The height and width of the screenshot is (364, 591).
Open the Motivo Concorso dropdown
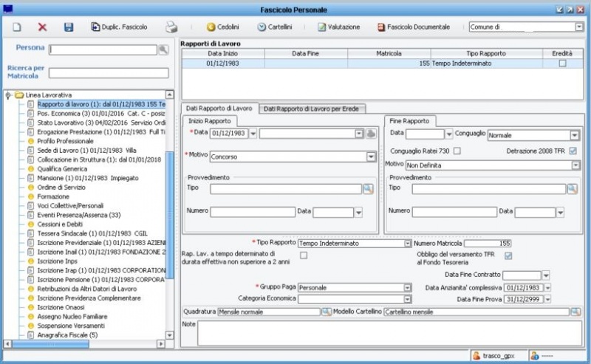[371, 157]
